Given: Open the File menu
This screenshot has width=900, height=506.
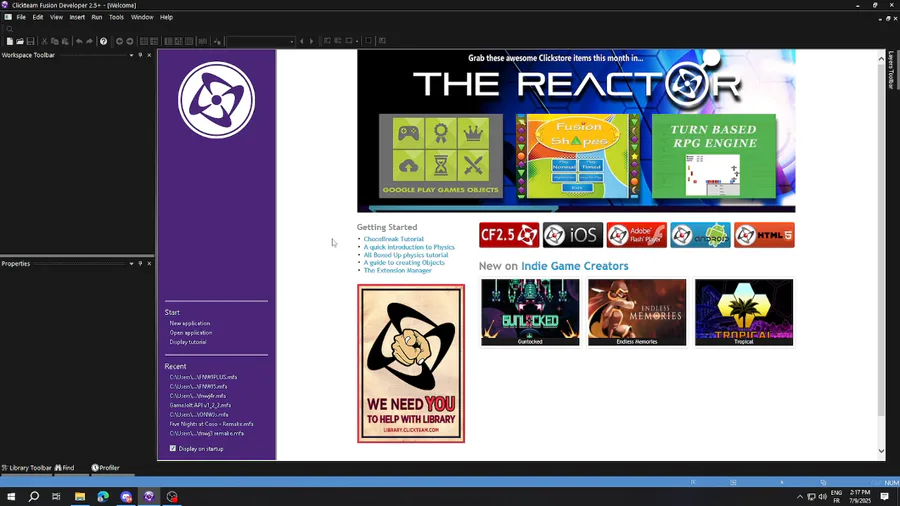Looking at the screenshot, I should coord(21,17).
